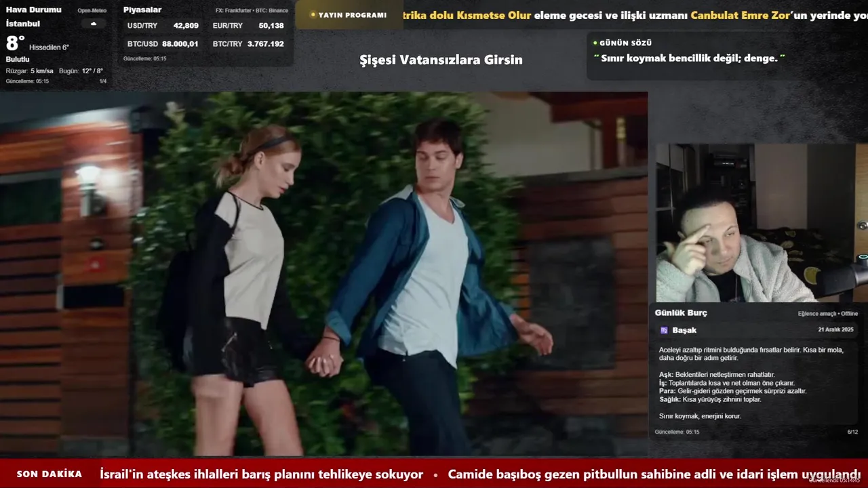The height and width of the screenshot is (488, 868).
Task: Click the İsrail ateşkes ihlalleri headline
Action: [261, 474]
